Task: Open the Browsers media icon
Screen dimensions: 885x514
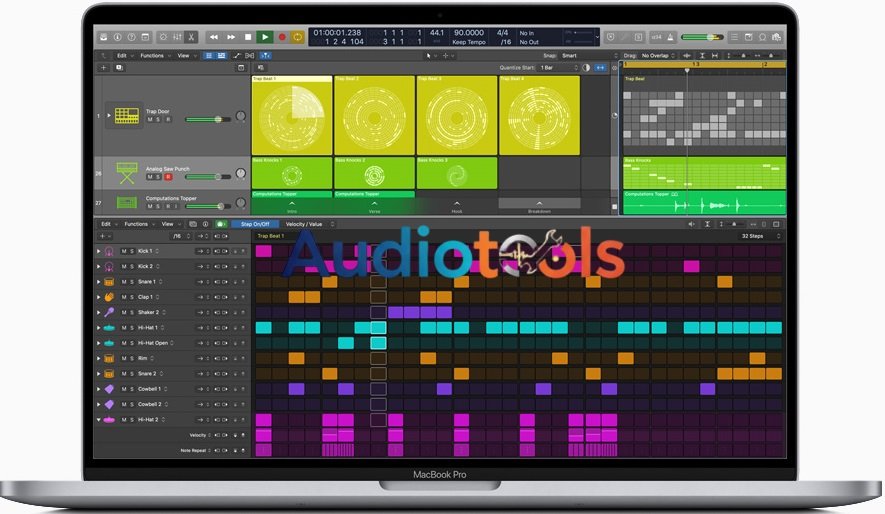Action: point(777,37)
